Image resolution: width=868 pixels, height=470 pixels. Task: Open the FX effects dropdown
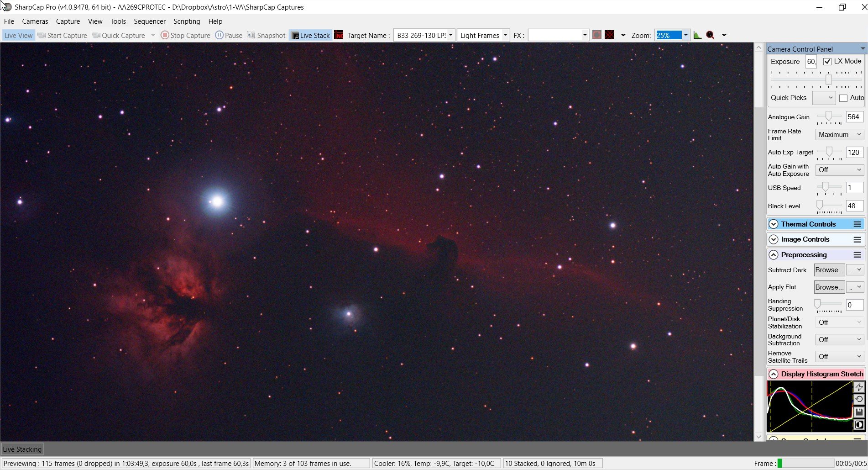tap(585, 35)
